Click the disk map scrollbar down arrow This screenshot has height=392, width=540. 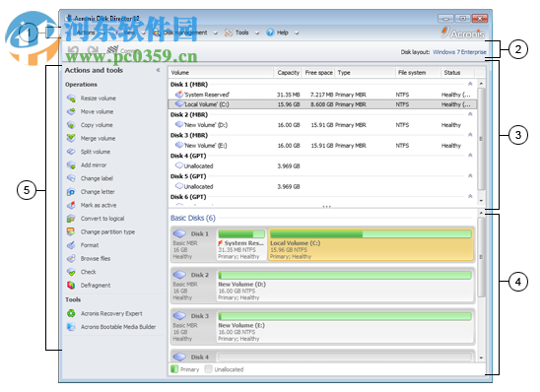(x=481, y=358)
